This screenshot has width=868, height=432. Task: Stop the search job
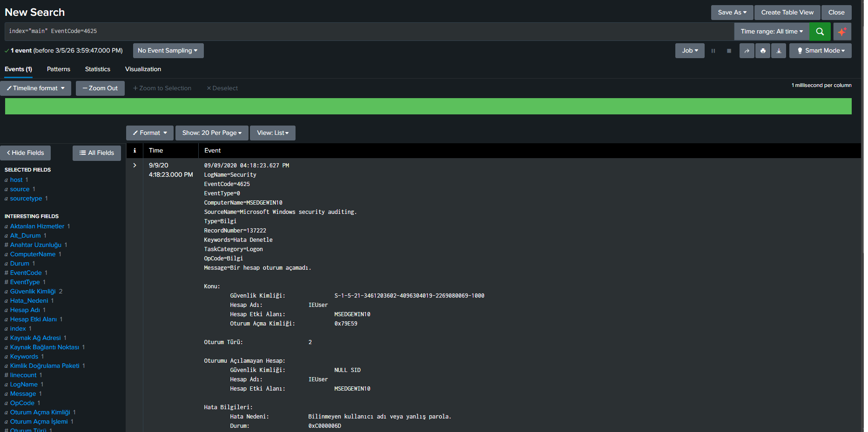[729, 51]
